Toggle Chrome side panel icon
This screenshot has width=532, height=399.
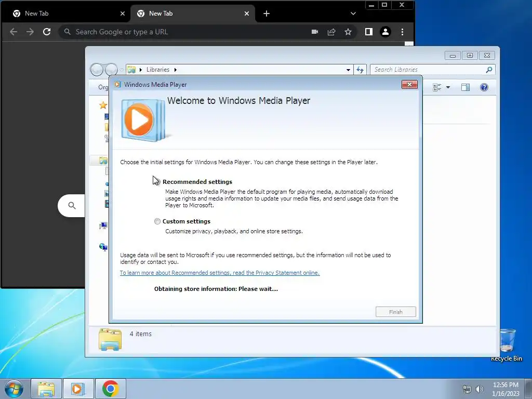coord(369,32)
